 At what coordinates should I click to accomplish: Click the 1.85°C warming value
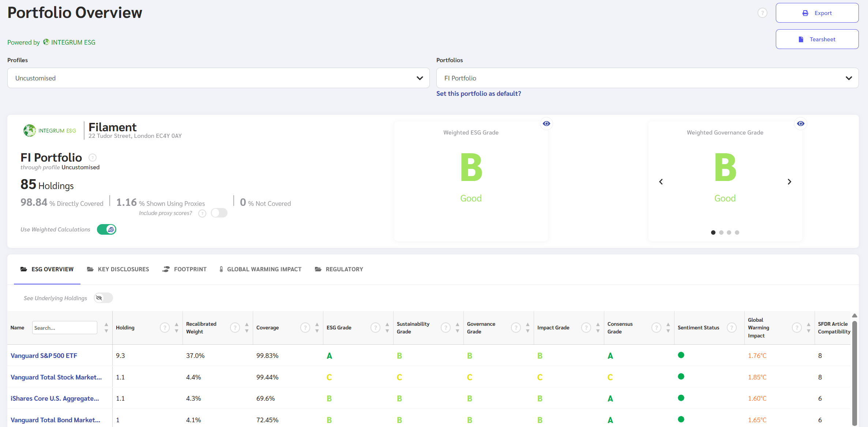click(x=757, y=377)
